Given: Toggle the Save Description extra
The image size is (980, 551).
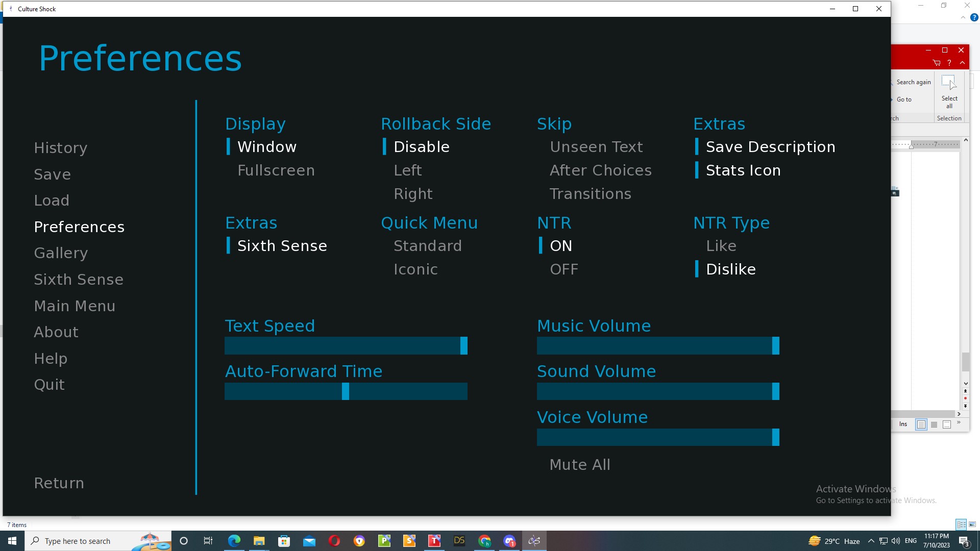Looking at the screenshot, I should 770,147.
